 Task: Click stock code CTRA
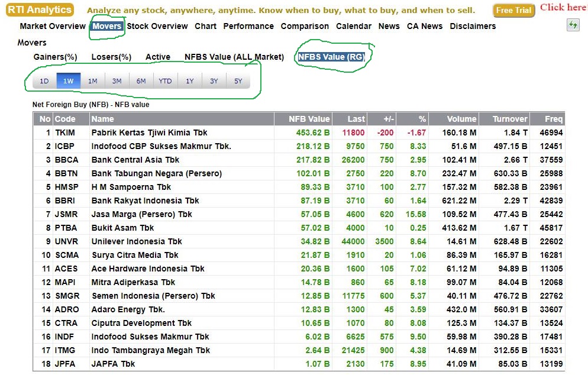(66, 324)
